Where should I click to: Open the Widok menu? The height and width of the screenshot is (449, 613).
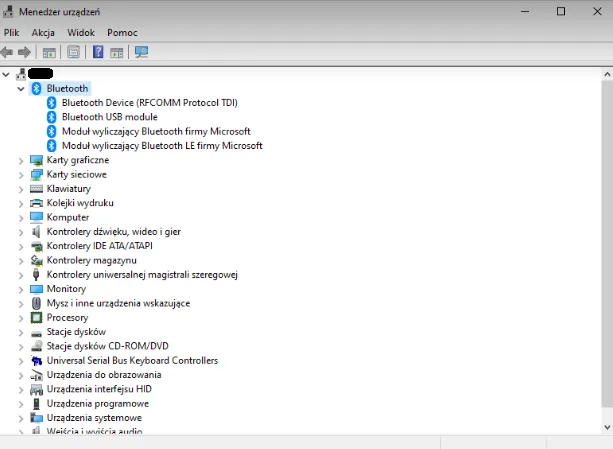tap(81, 32)
